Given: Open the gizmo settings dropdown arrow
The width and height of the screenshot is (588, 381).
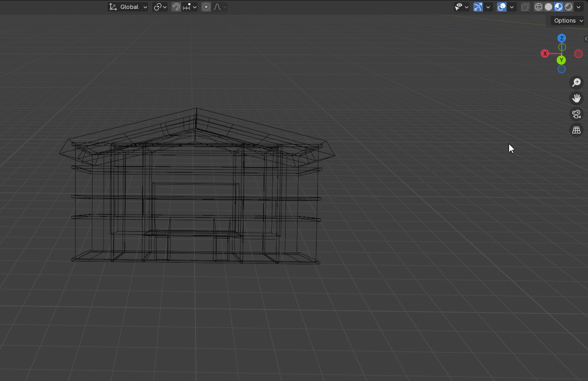Looking at the screenshot, I should click(488, 7).
